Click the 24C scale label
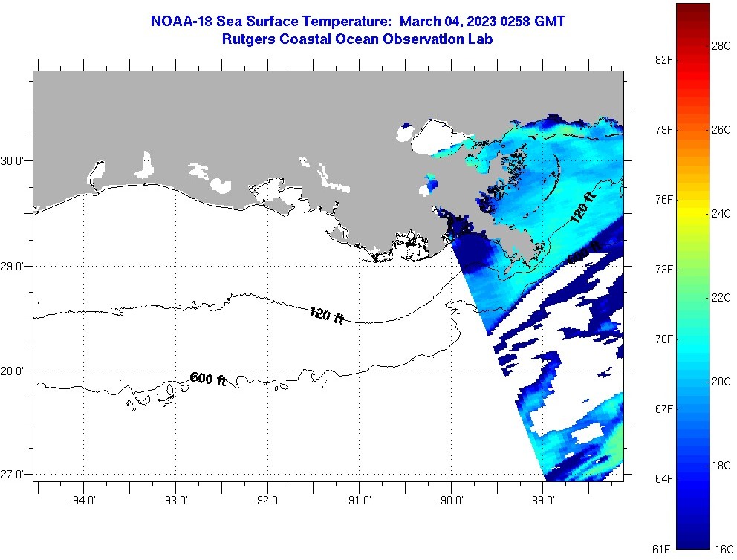737x560 pixels. pos(721,214)
